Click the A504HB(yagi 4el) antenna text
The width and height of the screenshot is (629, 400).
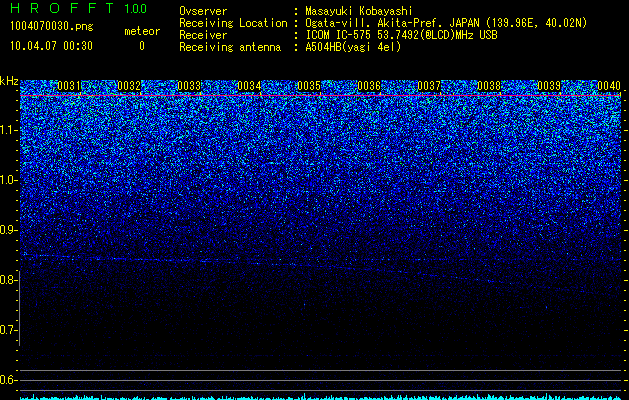click(x=353, y=47)
